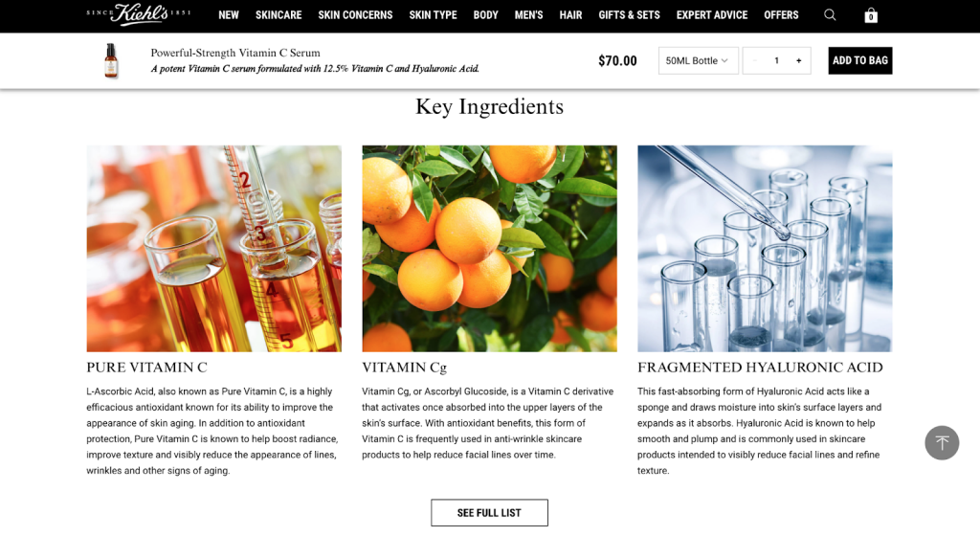The height and width of the screenshot is (536, 980).
Task: Open the Skin Concerns menu
Action: [355, 15]
